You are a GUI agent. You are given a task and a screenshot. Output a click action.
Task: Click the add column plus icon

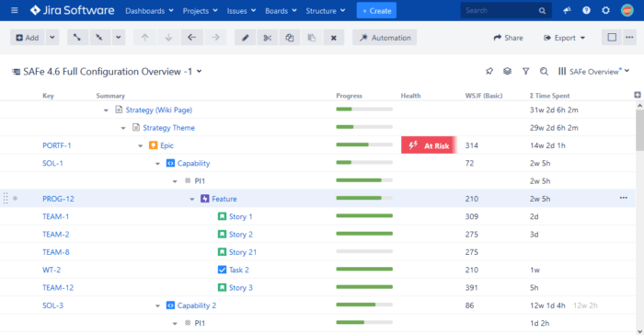[x=638, y=95]
